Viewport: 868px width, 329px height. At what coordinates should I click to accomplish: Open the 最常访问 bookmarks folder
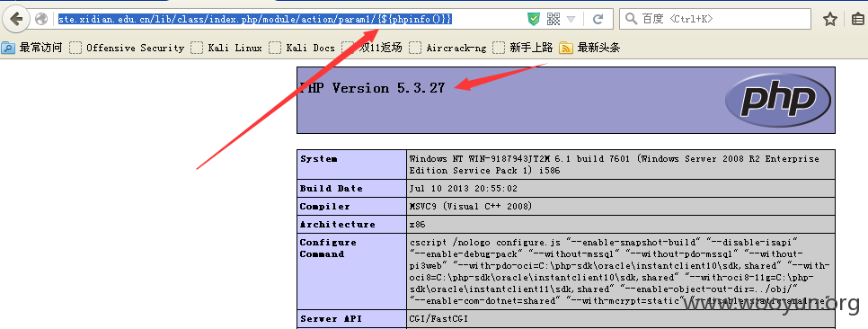(32, 48)
